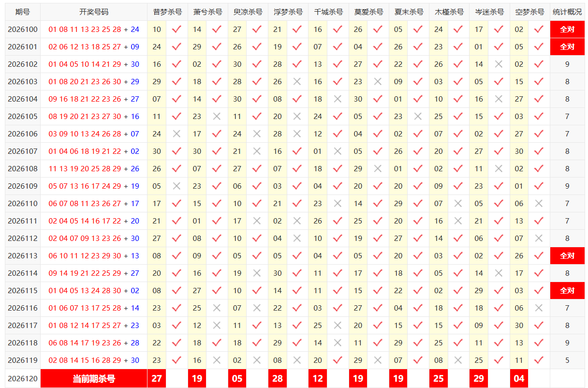Click the gray X mark for 岑迷杀号 in row 2026102
Screen dimensions: 588x388
499,64
